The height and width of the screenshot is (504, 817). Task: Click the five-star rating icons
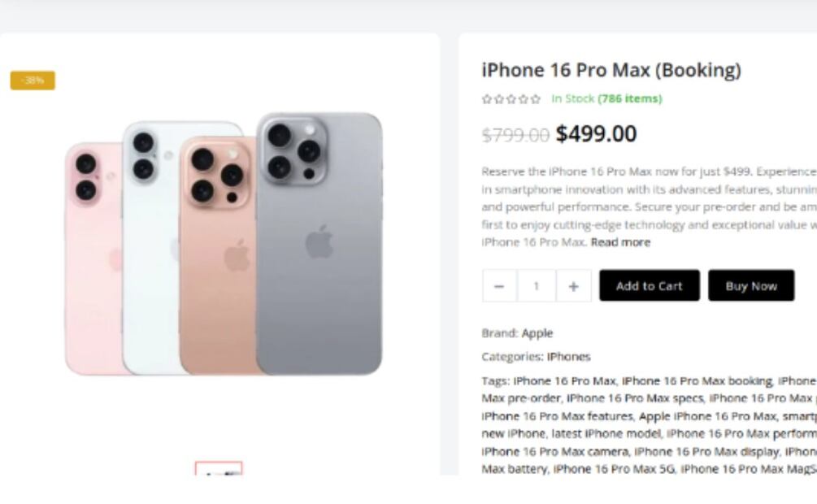tap(511, 99)
